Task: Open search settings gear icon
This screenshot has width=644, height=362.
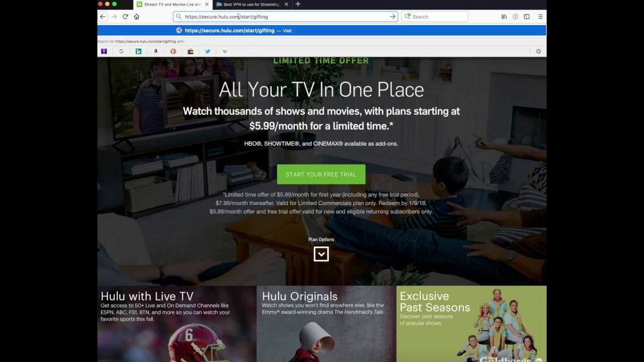Action: pos(538,51)
